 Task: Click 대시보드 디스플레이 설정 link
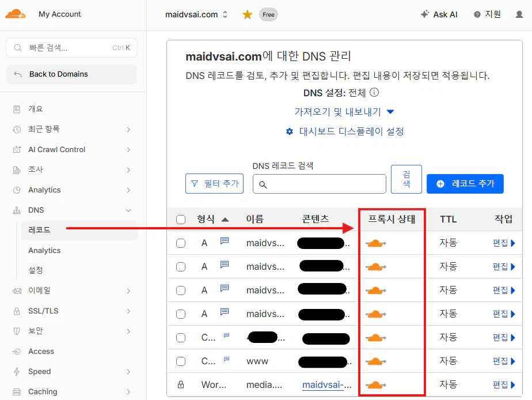pos(351,131)
